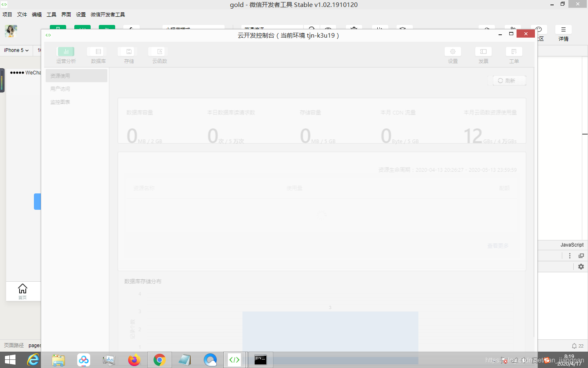Click the 存储容量 stat label
The height and width of the screenshot is (368, 588).
[310, 112]
